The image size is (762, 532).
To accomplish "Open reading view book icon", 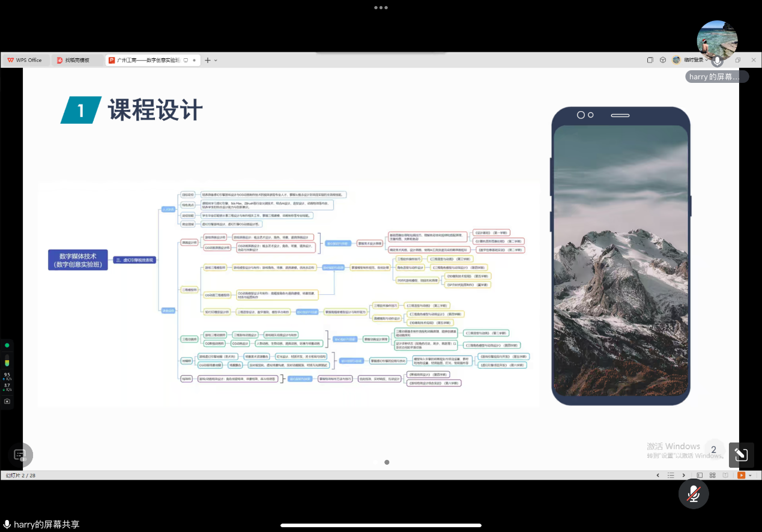I will click(x=725, y=475).
